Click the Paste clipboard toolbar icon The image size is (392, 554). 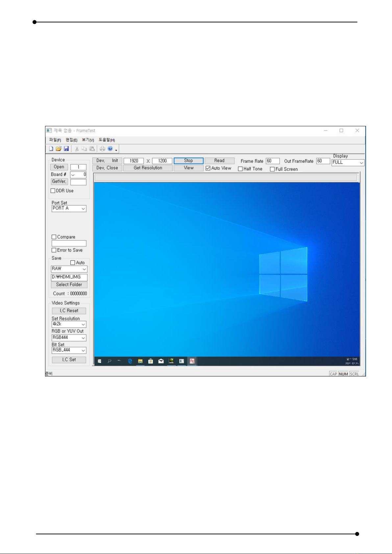click(x=92, y=149)
